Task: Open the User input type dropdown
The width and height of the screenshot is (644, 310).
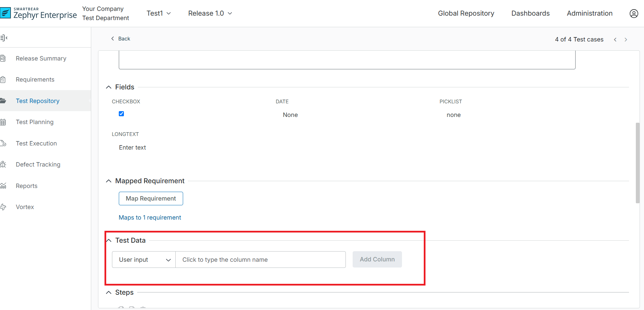Action: [x=144, y=260]
